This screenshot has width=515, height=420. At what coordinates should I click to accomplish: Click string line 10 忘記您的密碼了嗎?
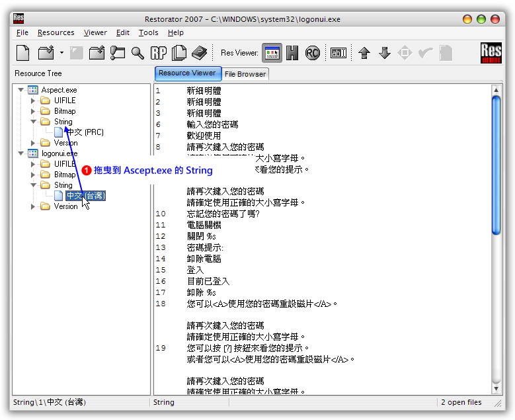[223, 214]
